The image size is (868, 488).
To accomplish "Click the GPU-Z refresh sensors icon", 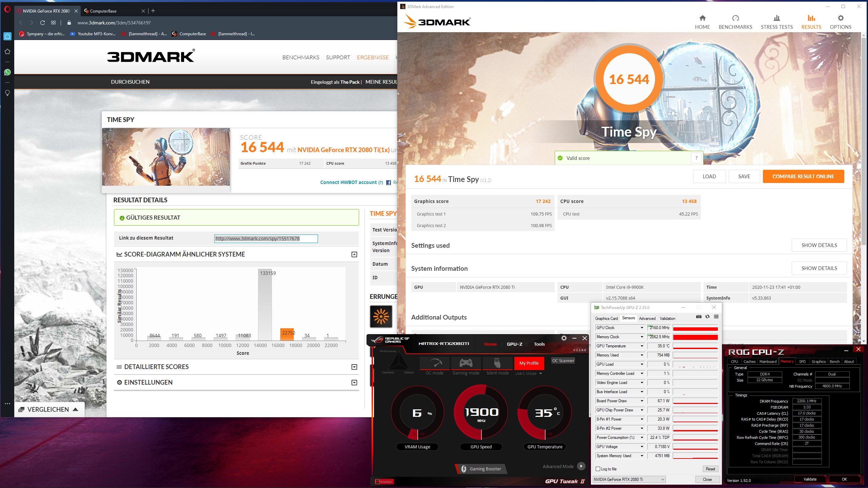I will 707,317.
